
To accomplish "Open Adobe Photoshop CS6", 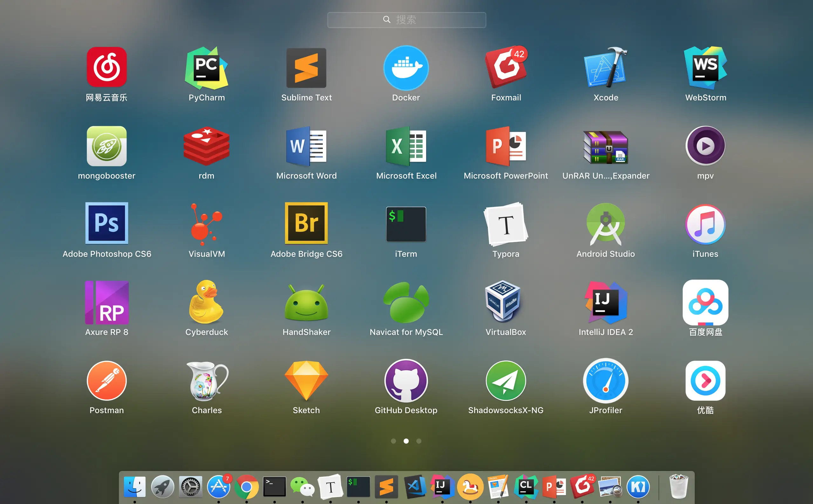I will pyautogui.click(x=107, y=223).
